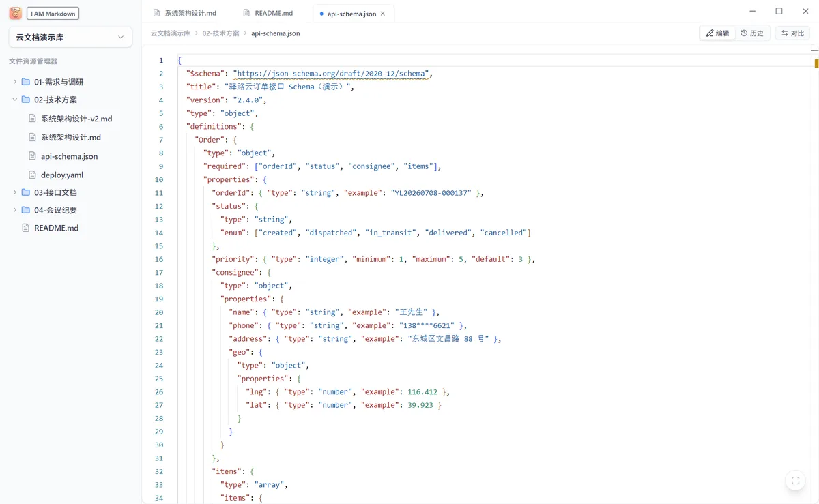Image resolution: width=819 pixels, height=504 pixels.
Task: Close the api-schema.json tab
Action: coord(382,13)
